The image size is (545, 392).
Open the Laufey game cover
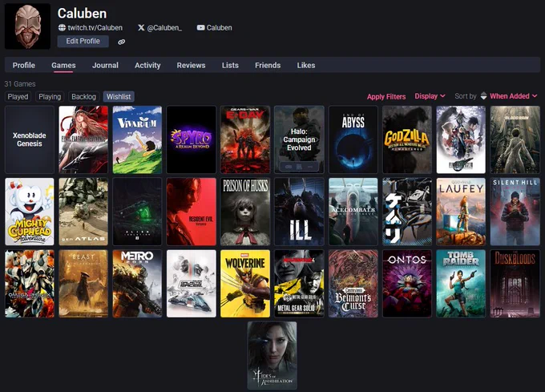tap(461, 212)
